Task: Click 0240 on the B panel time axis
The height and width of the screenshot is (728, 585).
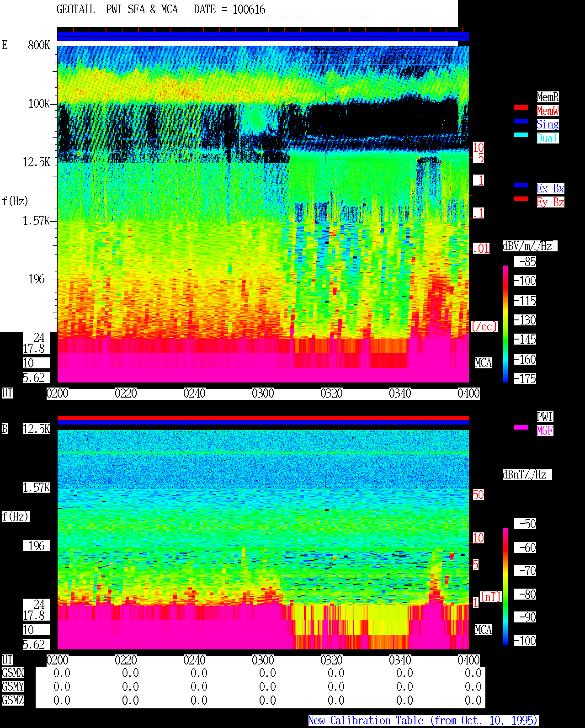Action: click(x=195, y=660)
